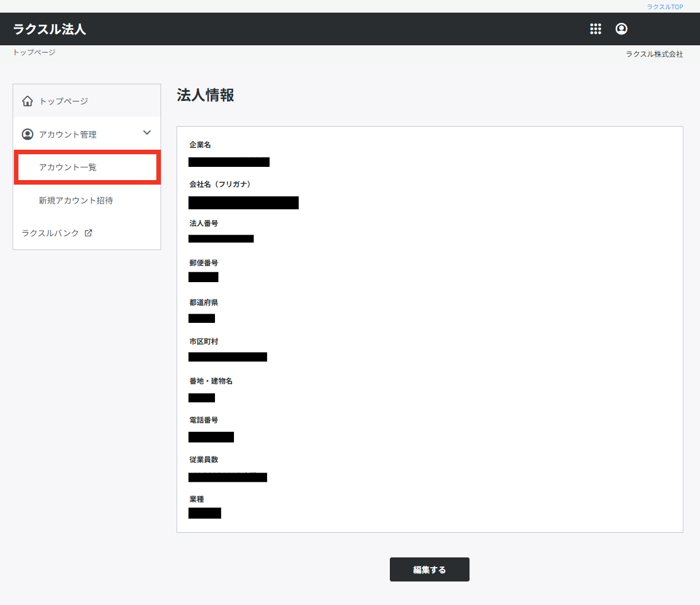Image resolution: width=700 pixels, height=605 pixels.
Task: Click the redacted 法人番号 value
Action: click(221, 239)
